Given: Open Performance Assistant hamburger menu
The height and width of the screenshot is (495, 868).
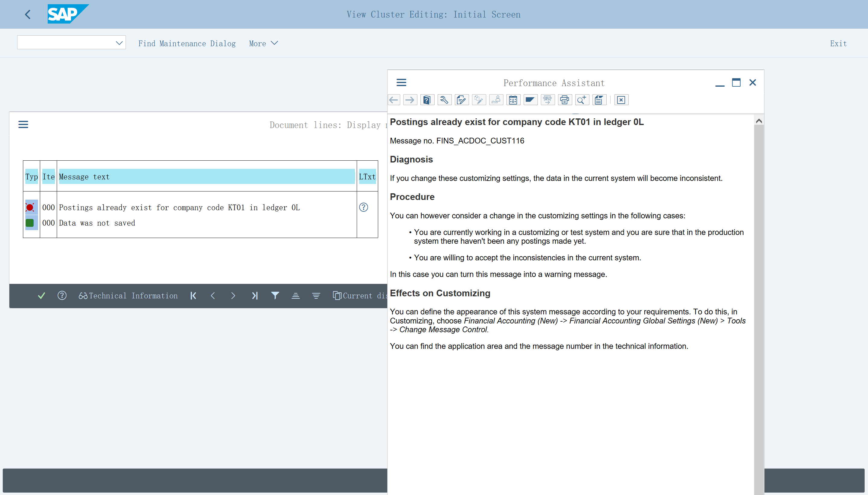Looking at the screenshot, I should pyautogui.click(x=401, y=83).
